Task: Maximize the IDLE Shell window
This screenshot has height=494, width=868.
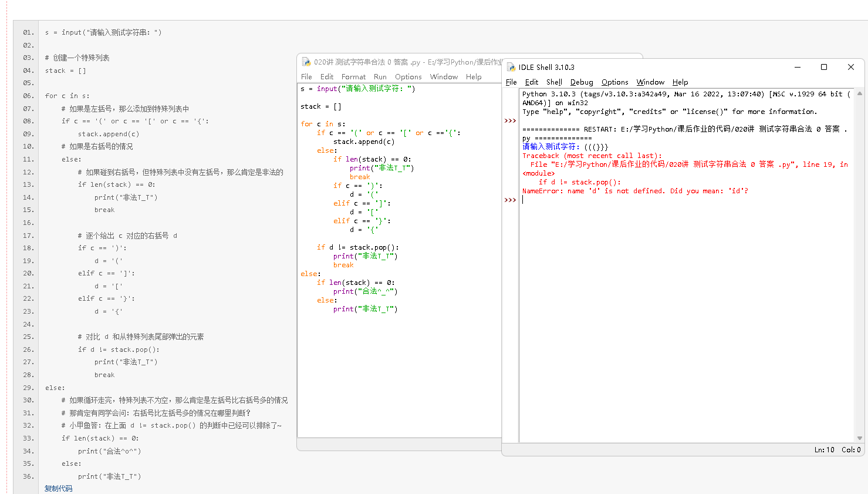Action: click(x=824, y=67)
